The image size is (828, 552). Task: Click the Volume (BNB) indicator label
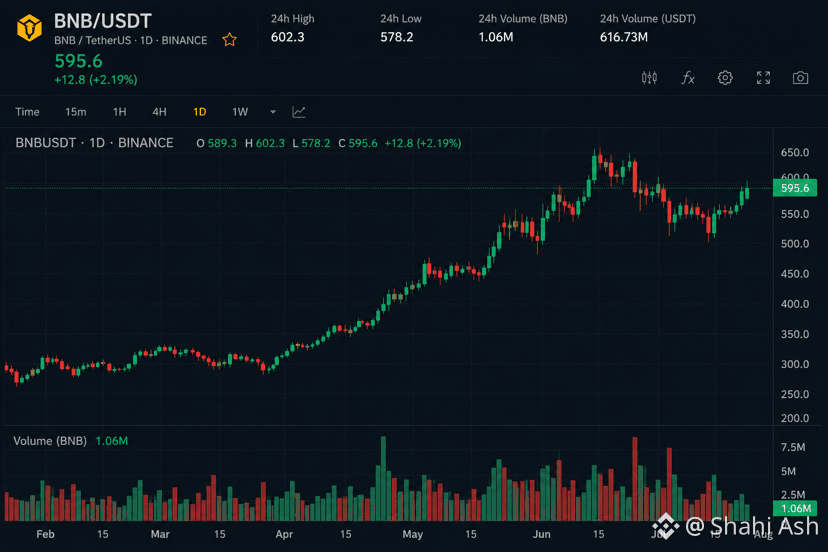tap(50, 441)
